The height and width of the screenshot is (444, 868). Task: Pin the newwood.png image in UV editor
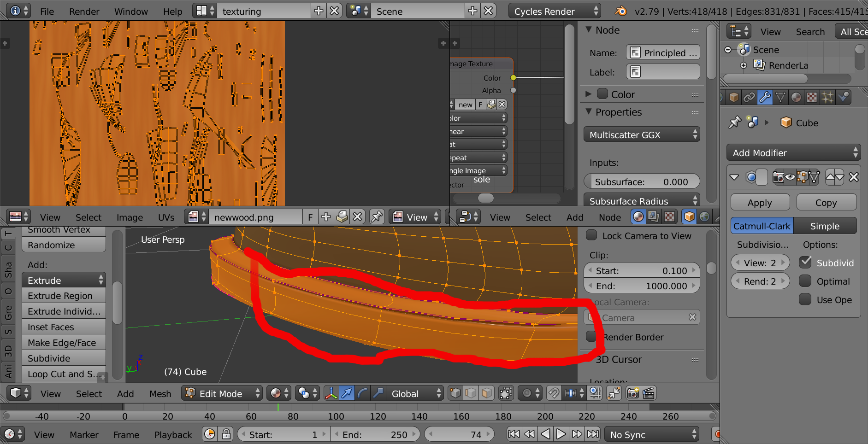point(377,216)
